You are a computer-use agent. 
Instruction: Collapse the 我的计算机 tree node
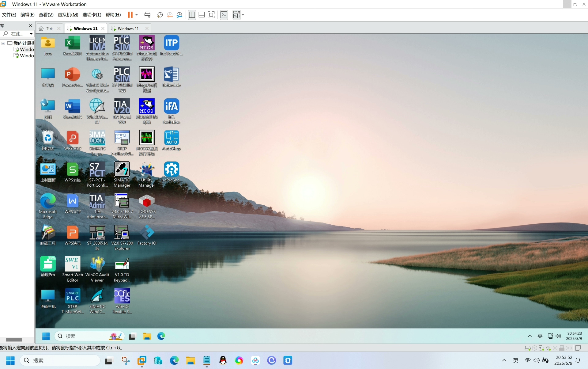tap(3, 43)
